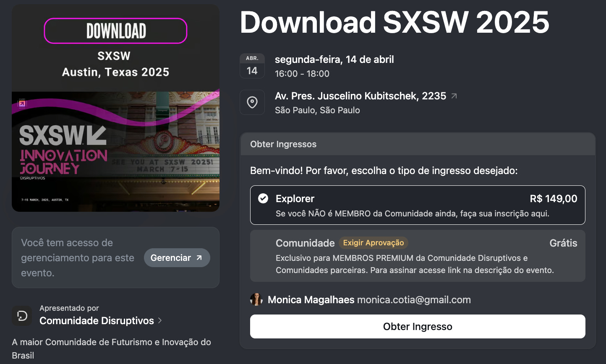The height and width of the screenshot is (364, 606).
Task: Click the Exigir Aprovação badge
Action: pyautogui.click(x=374, y=243)
